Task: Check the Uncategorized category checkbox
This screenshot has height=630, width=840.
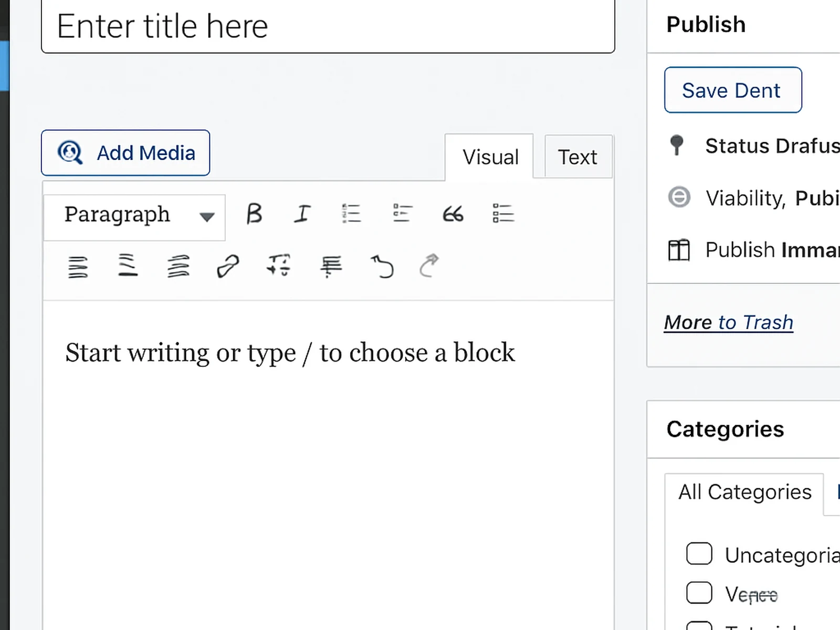Action: pos(699,554)
